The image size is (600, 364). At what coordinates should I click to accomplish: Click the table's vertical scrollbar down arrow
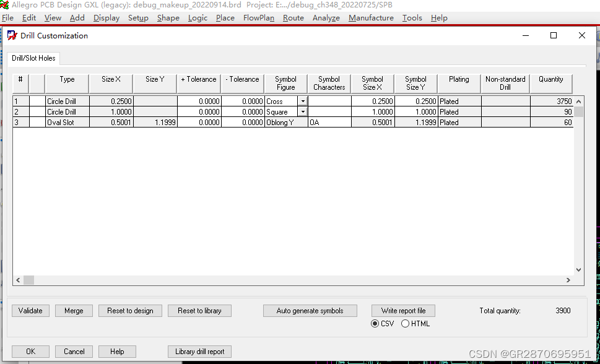[578, 270]
